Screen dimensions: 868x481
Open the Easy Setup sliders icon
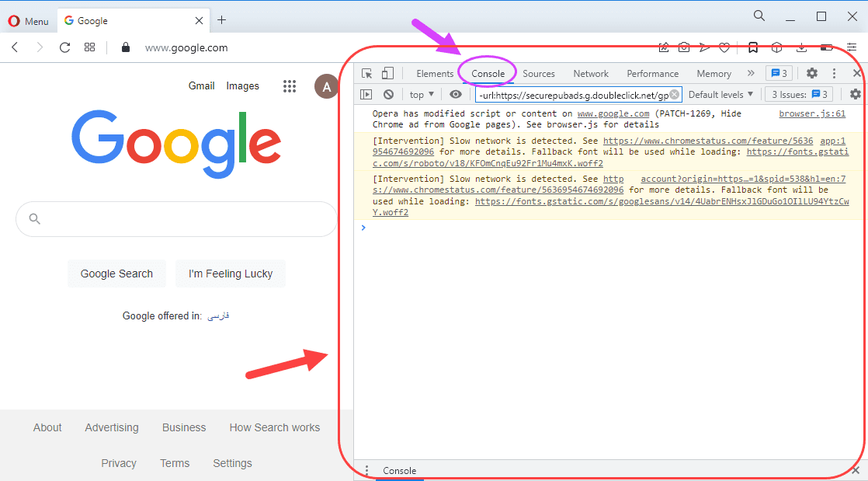tap(852, 47)
